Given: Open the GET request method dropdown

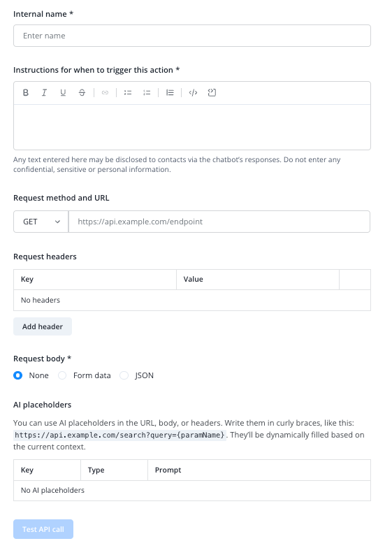Looking at the screenshot, I should point(41,222).
